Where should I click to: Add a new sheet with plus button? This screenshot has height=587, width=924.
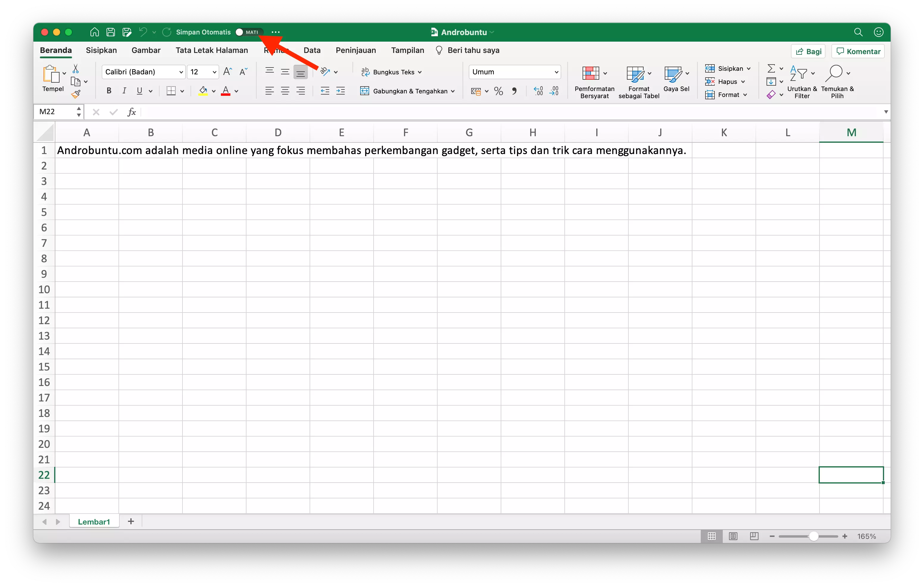tap(130, 522)
